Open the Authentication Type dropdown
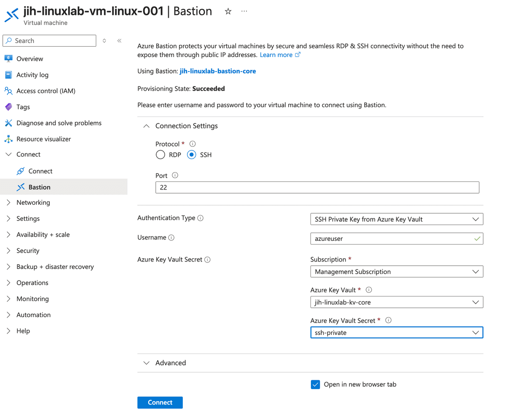The height and width of the screenshot is (420, 505). click(x=396, y=219)
